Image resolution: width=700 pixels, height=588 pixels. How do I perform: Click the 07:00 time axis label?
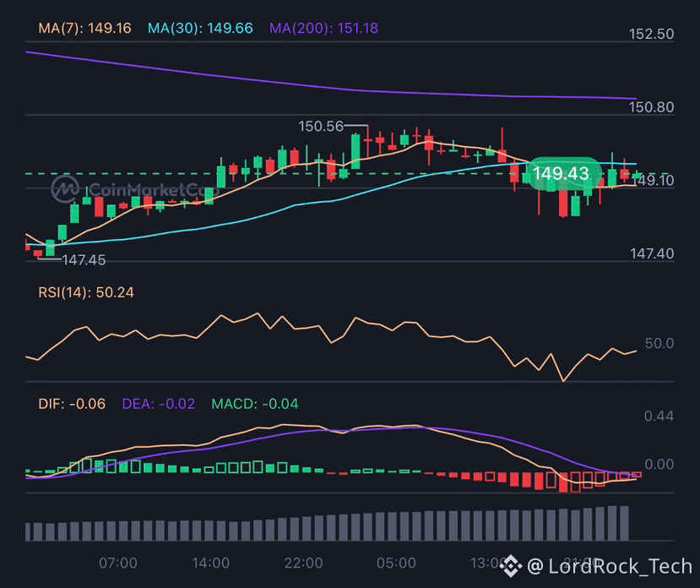(x=118, y=563)
